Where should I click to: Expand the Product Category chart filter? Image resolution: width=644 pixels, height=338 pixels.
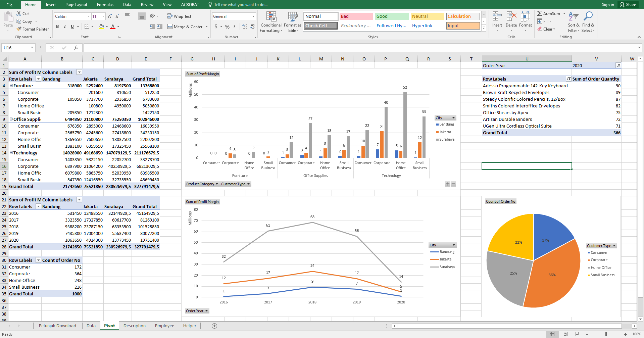point(217,184)
